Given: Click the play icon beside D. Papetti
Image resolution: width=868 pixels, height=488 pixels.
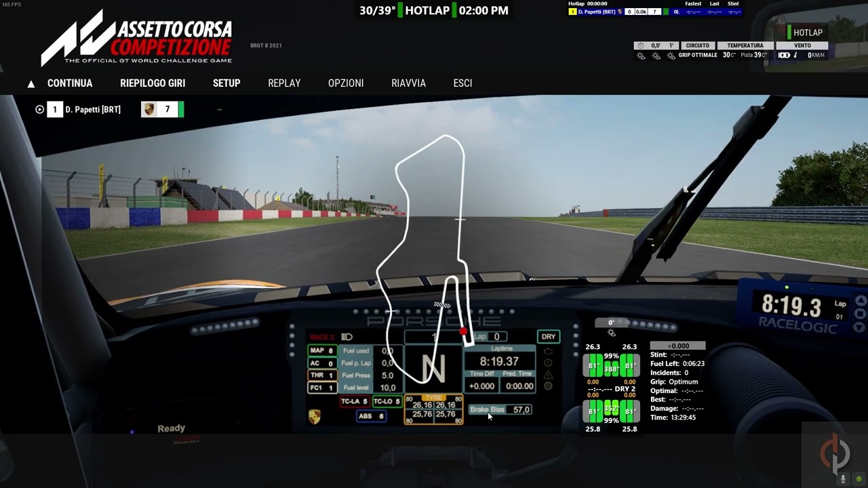Looking at the screenshot, I should point(39,109).
